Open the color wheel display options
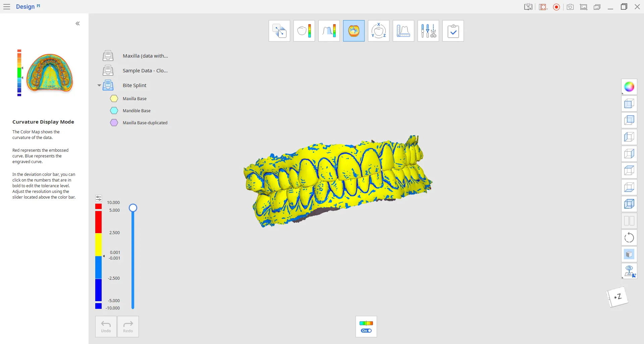This screenshot has height=344, width=644. tap(629, 87)
